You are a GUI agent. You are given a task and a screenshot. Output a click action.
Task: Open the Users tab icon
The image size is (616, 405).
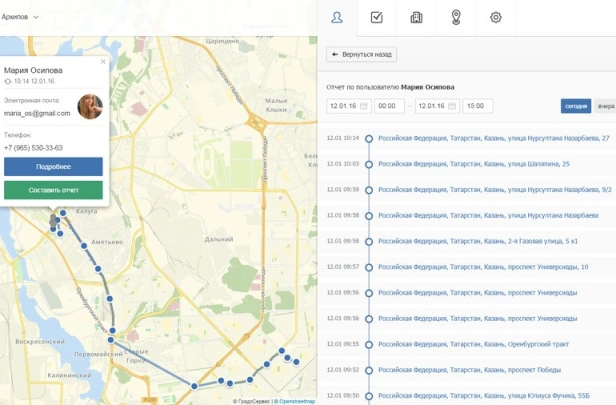click(337, 17)
